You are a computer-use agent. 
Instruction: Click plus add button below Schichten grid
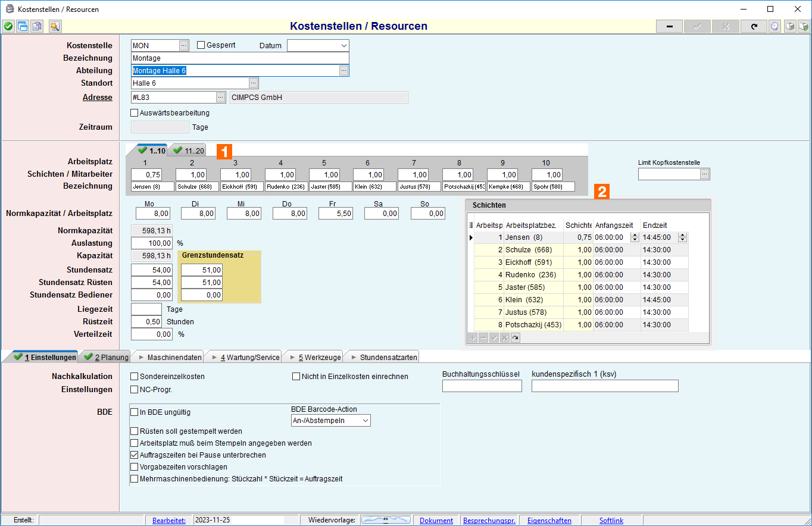[x=473, y=337]
